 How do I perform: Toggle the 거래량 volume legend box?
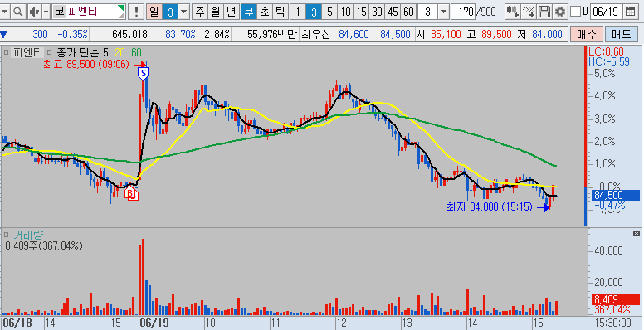6,235
